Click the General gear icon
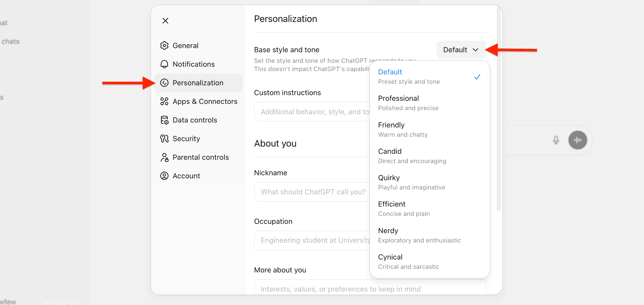Image resolution: width=644 pixels, height=305 pixels. [x=164, y=45]
